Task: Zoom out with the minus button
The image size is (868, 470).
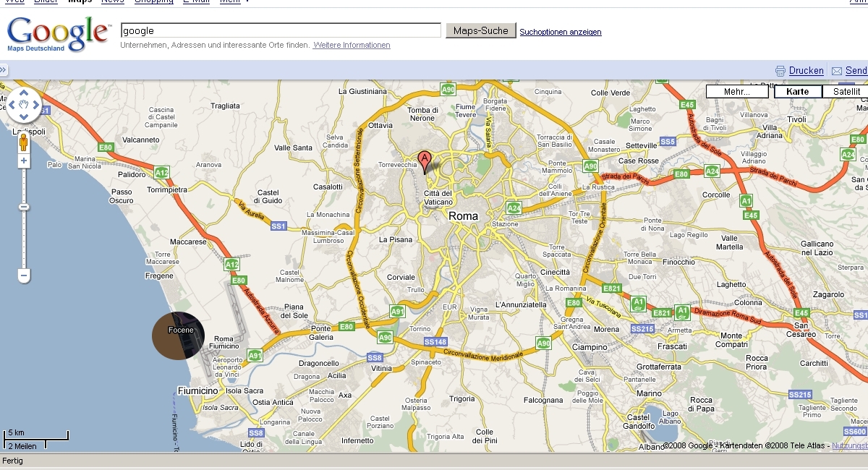Action: 24,275
